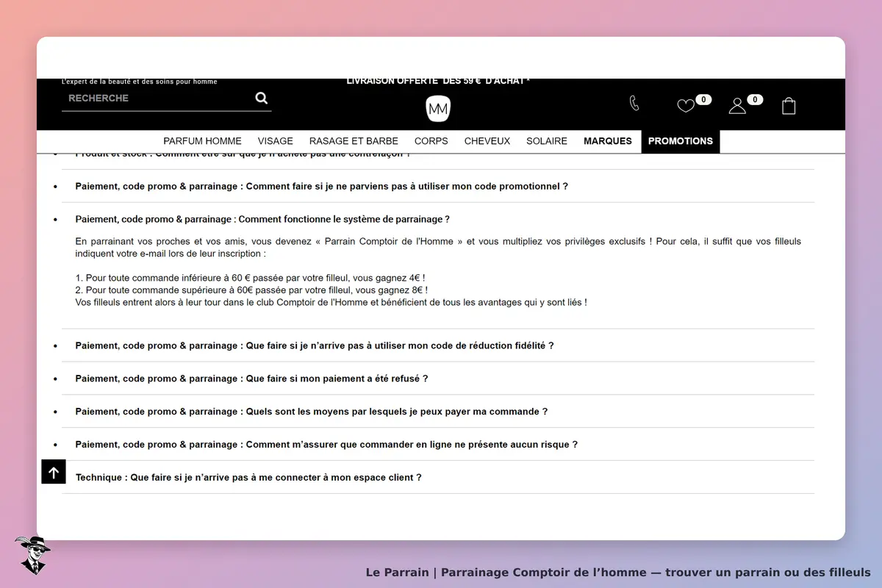The width and height of the screenshot is (882, 588).
Task: Click the text 'vous gagnez 8€'
Action: [392, 290]
